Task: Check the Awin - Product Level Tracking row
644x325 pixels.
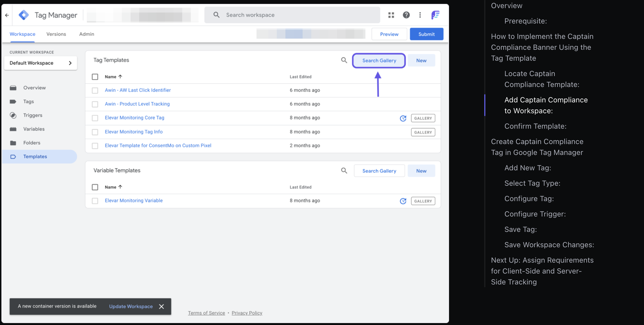Action: pos(95,104)
